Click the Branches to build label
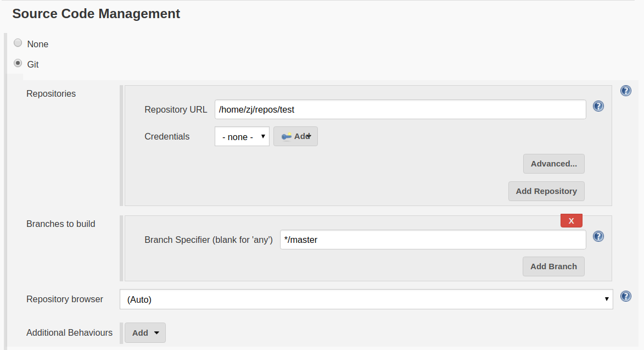Image resolution: width=644 pixels, height=350 pixels. coord(61,224)
